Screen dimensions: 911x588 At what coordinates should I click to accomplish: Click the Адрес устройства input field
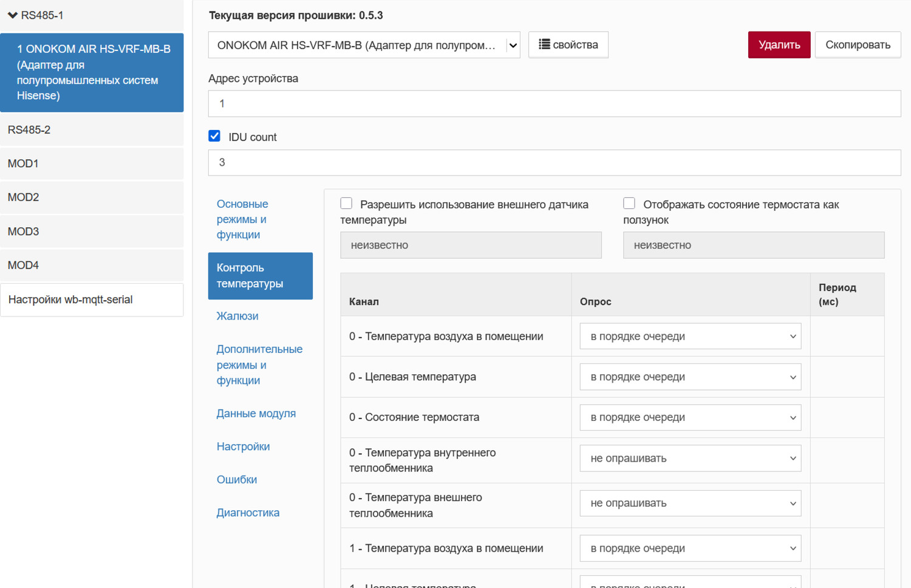coord(554,104)
